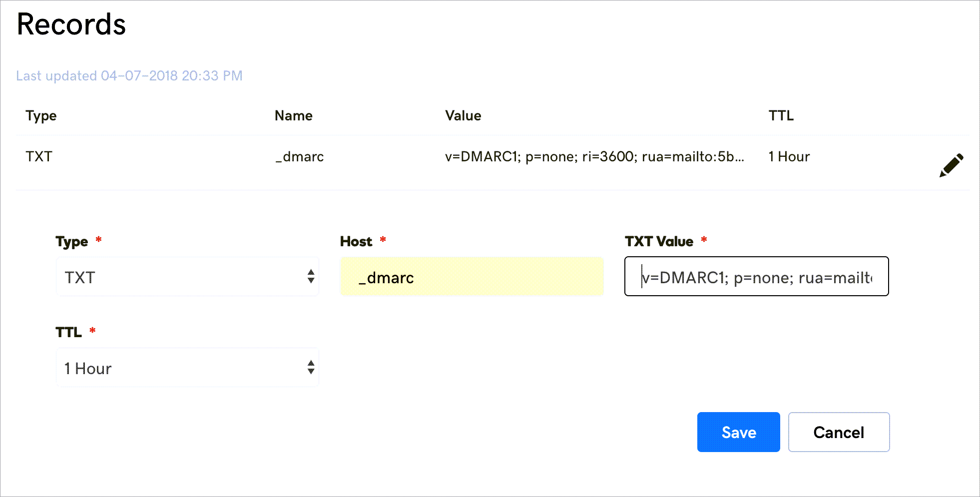Screen dimensions: 980x497
Task: Click the pencil edit icon for _dmarc record
Action: pos(951,165)
